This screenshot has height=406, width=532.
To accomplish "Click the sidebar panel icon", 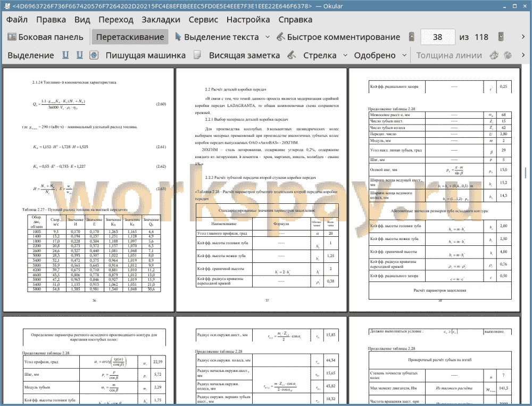I will coord(12,37).
